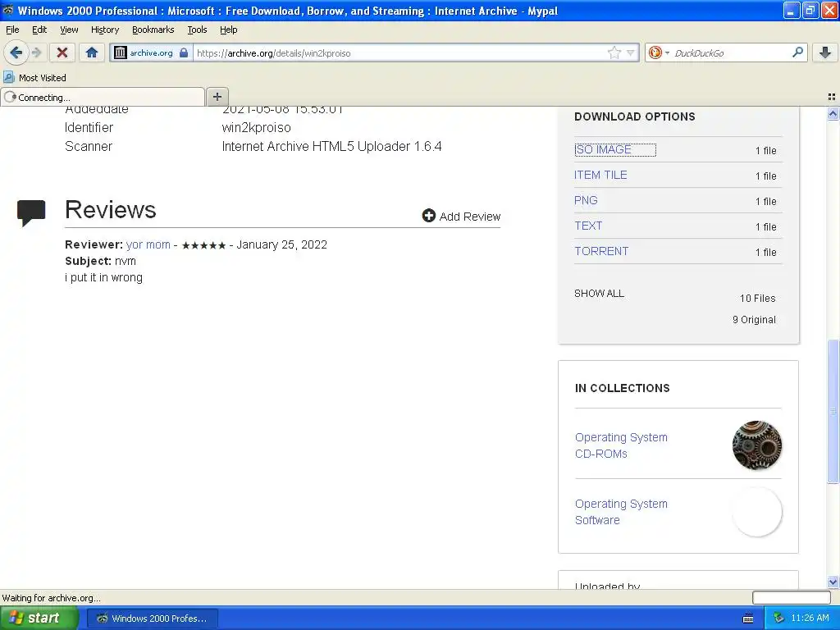Screen dimensions: 840x630
Task: Open the Edit menu
Action: (39, 30)
